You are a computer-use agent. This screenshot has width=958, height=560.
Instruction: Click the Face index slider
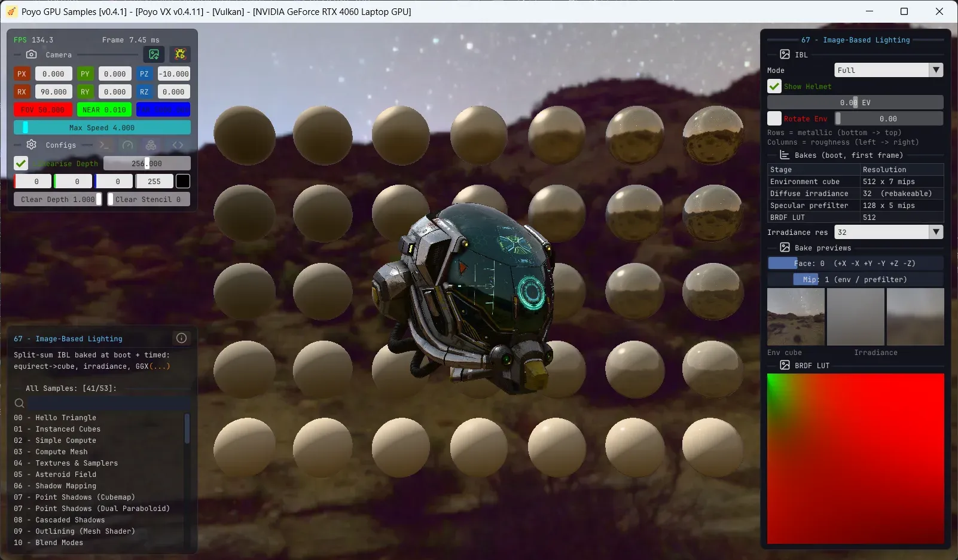855,263
